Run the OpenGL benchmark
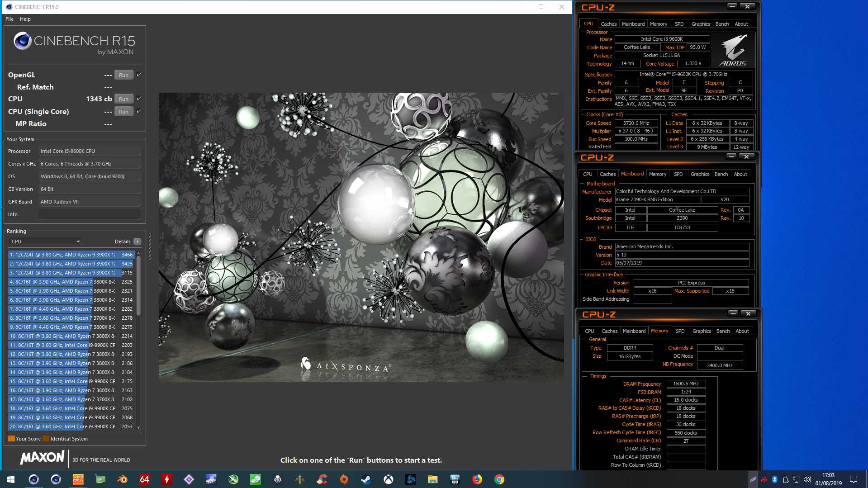 [x=123, y=75]
